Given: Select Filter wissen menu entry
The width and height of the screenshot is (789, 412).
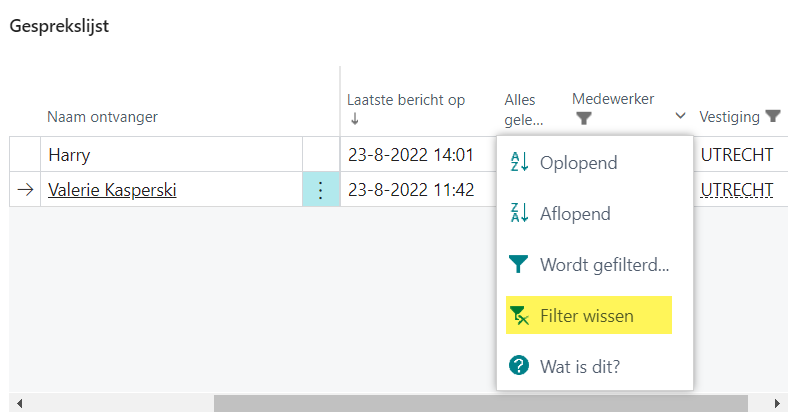Looking at the screenshot, I should [586, 316].
